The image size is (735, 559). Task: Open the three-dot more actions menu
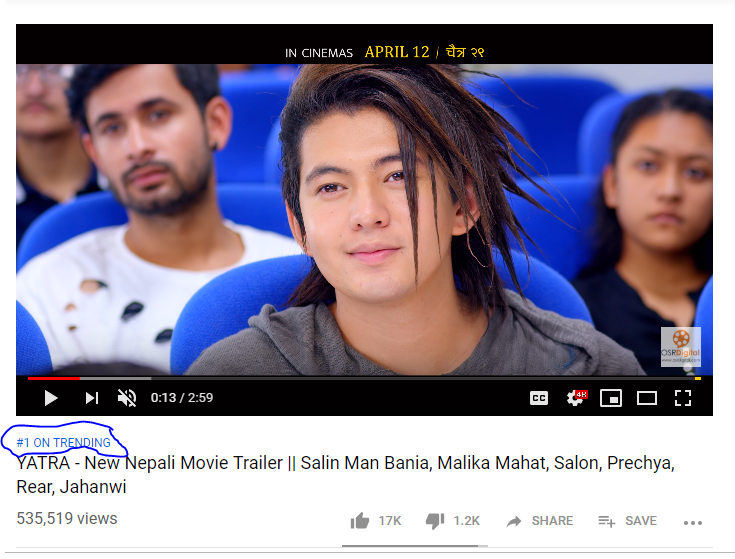(x=693, y=522)
